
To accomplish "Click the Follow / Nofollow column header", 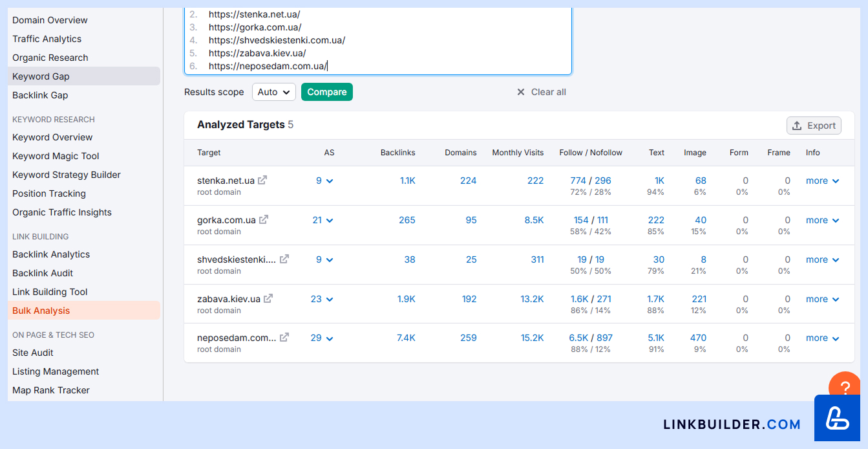I will (x=591, y=153).
